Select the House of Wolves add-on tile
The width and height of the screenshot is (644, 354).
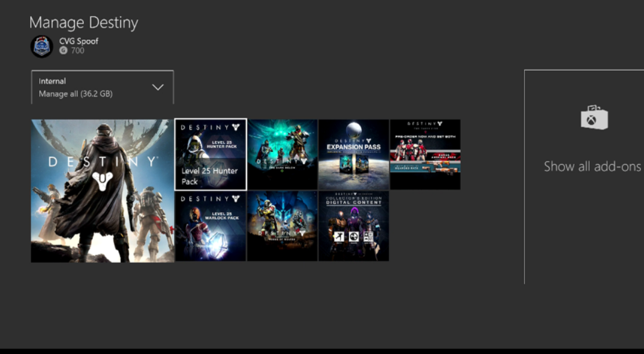pyautogui.click(x=282, y=226)
